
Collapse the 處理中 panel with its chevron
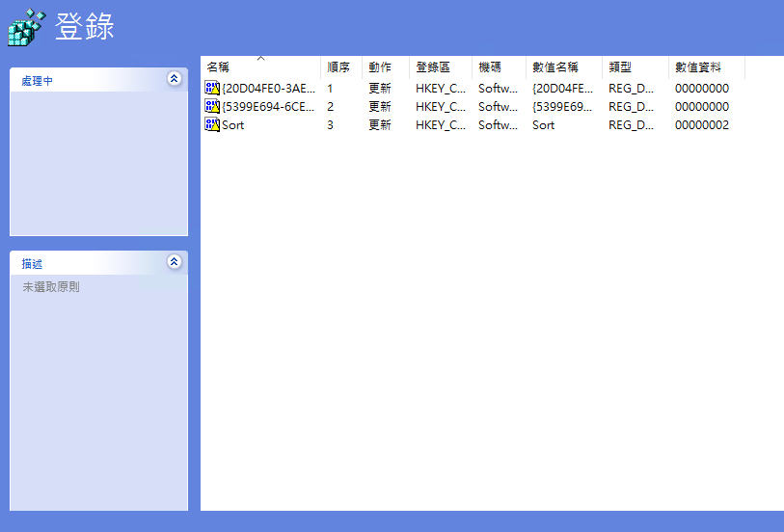click(x=174, y=79)
